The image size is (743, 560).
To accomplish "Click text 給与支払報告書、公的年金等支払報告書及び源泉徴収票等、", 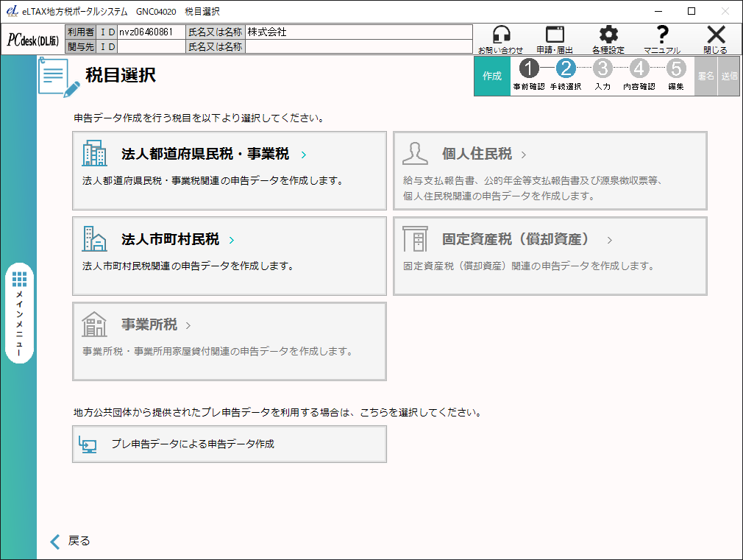I will tap(533, 181).
